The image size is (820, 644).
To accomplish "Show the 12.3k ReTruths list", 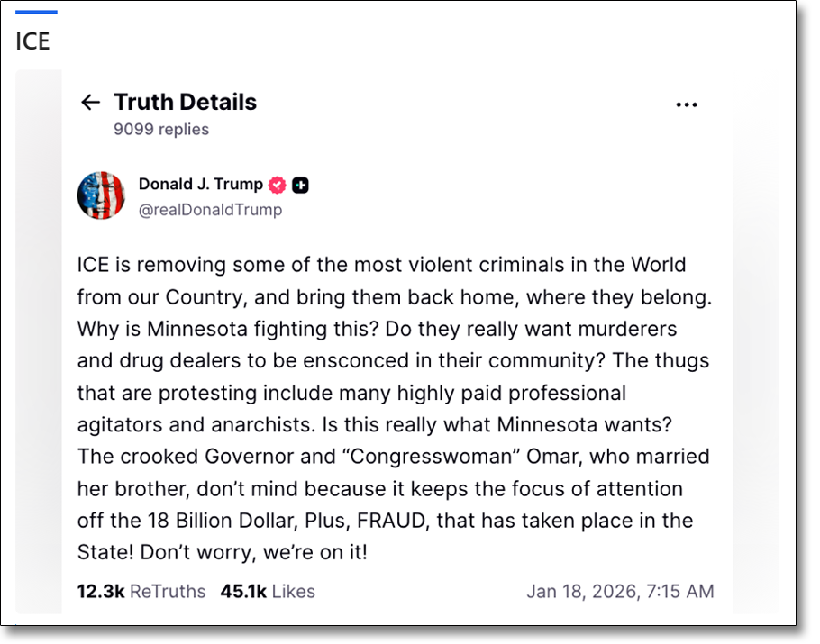I will 141,592.
